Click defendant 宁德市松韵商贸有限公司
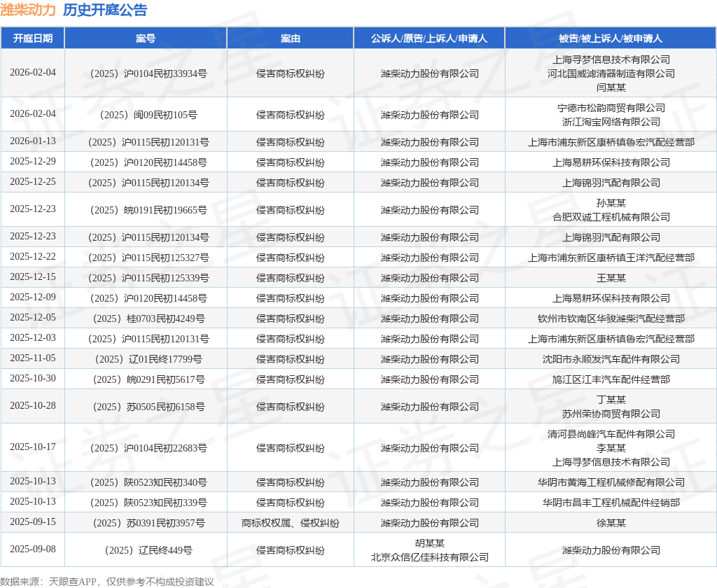This screenshot has width=717, height=588. [x=611, y=108]
